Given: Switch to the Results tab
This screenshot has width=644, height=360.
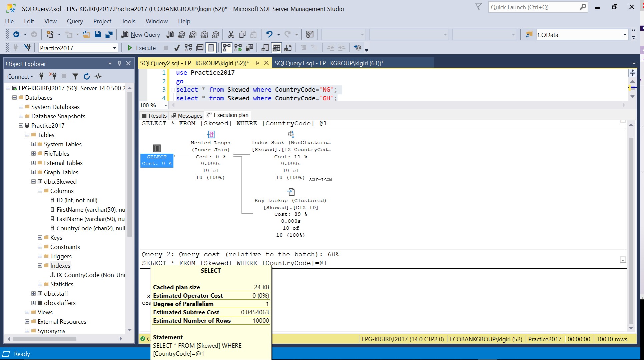Looking at the screenshot, I should point(154,116).
